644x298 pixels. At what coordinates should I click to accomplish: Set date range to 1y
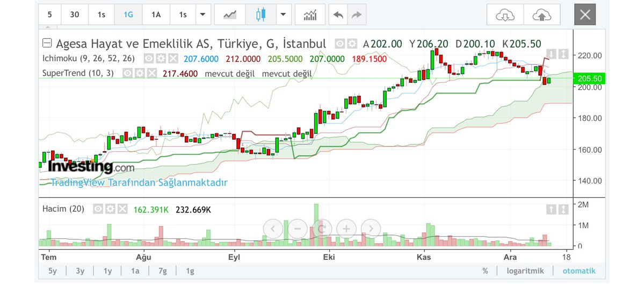(107, 271)
